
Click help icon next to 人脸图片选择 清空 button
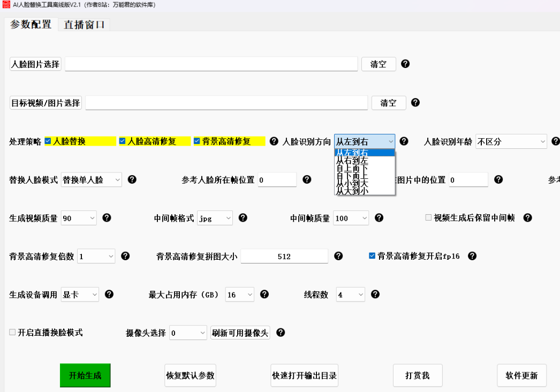405,64
